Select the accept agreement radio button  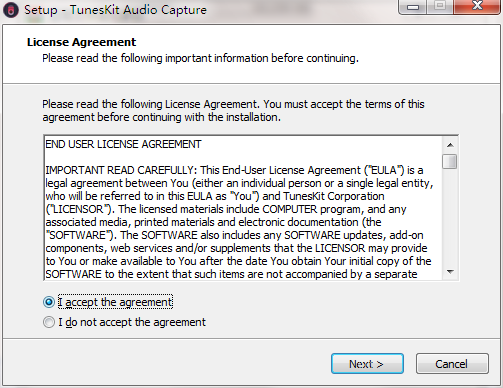point(49,302)
